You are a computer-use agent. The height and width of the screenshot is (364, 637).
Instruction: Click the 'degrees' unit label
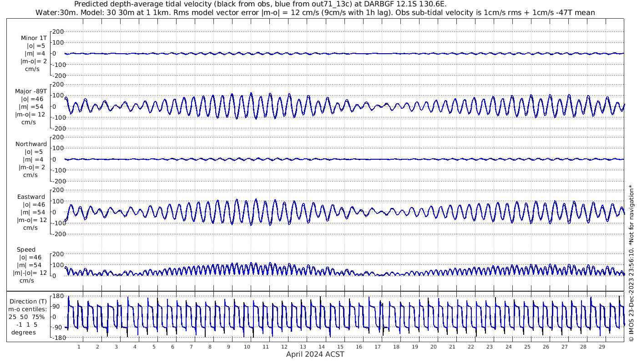coord(24,333)
